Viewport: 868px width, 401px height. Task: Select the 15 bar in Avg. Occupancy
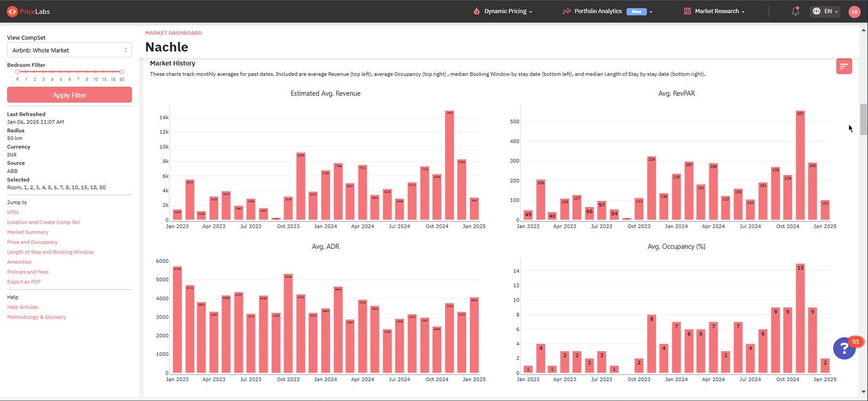point(800,318)
